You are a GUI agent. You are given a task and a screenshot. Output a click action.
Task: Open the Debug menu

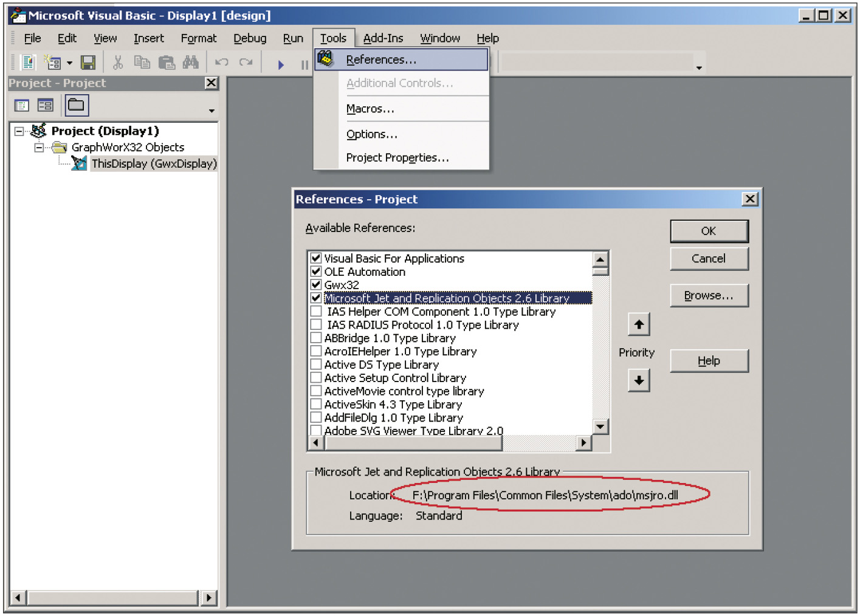coord(250,38)
